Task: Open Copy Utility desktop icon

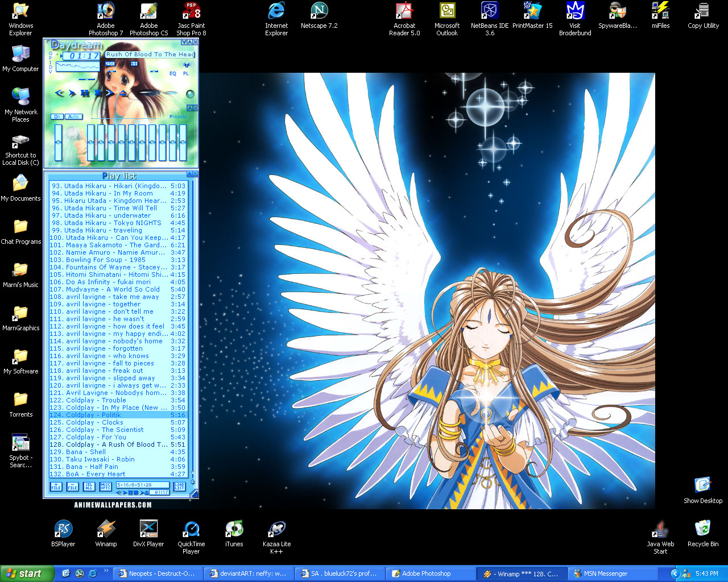Action: [x=703, y=15]
